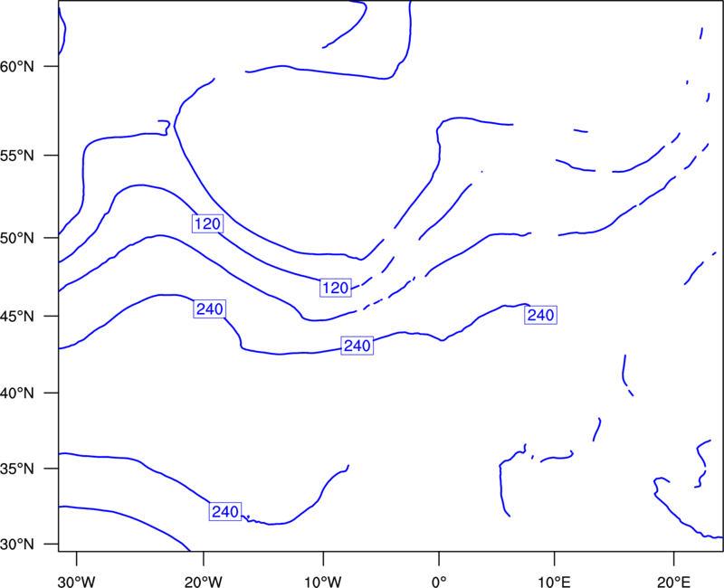The image size is (724, 588).
Task: Pick the 35°N latitude axis label
Action: pos(17,469)
